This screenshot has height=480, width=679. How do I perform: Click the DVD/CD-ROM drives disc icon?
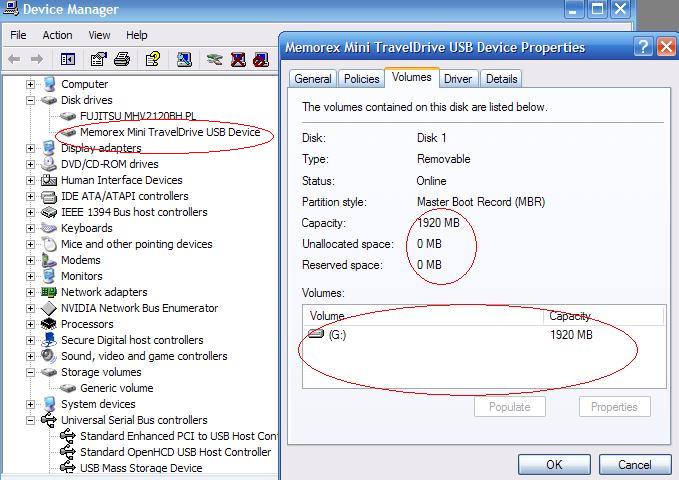coord(48,164)
